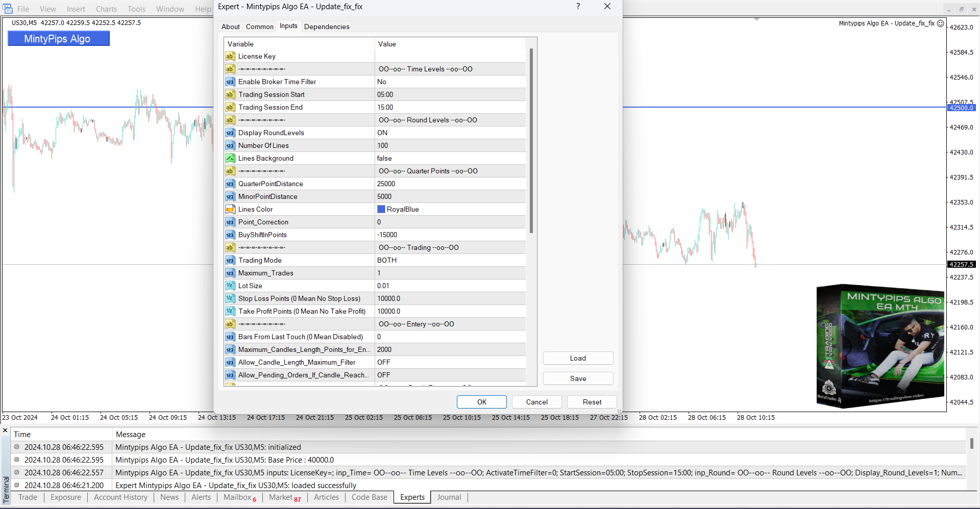980x509 pixels.
Task: Click the MetaTrader application icon in the menu bar
Action: coord(8,9)
